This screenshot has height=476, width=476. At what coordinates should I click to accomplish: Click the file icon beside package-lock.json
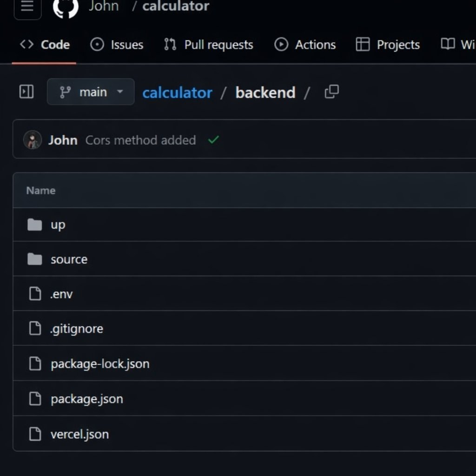(35, 364)
